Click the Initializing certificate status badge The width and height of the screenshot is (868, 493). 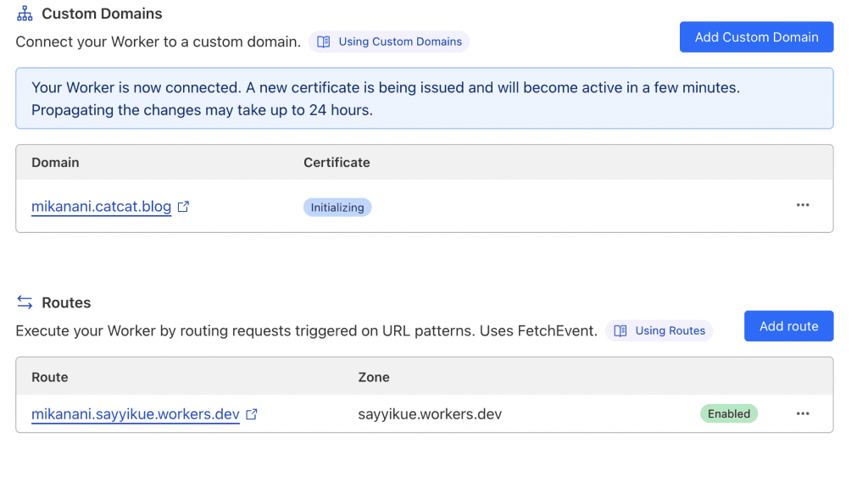[337, 208]
